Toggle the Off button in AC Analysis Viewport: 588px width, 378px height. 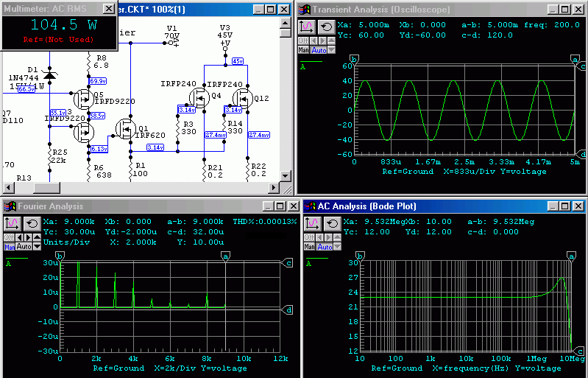pos(309,237)
